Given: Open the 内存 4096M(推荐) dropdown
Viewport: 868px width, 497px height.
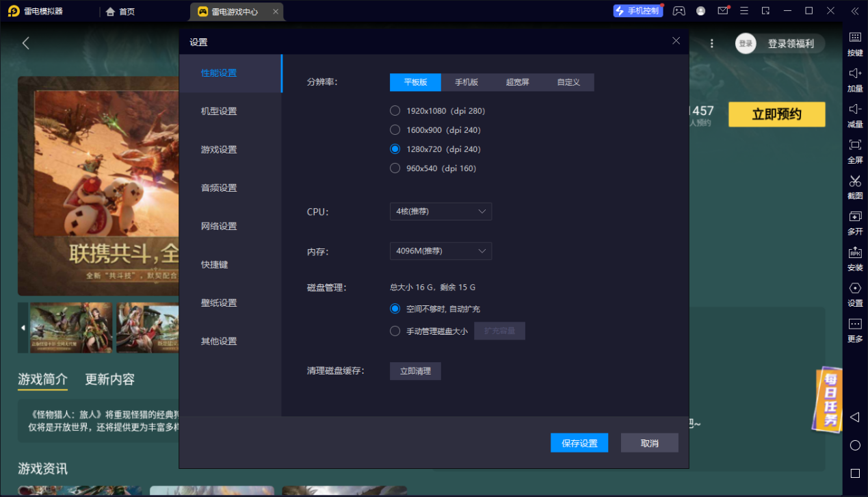Looking at the screenshot, I should 440,251.
